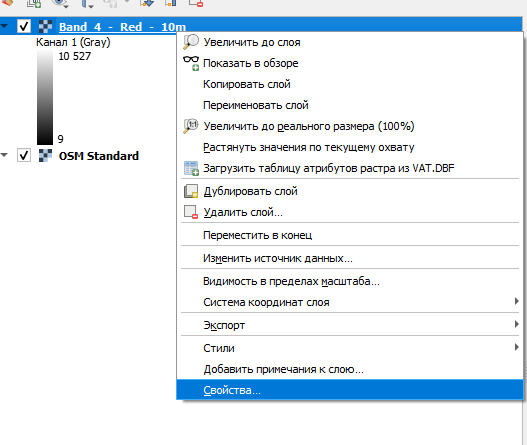Click the duplicate layer icon
The width and height of the screenshot is (527, 445).
191,191
